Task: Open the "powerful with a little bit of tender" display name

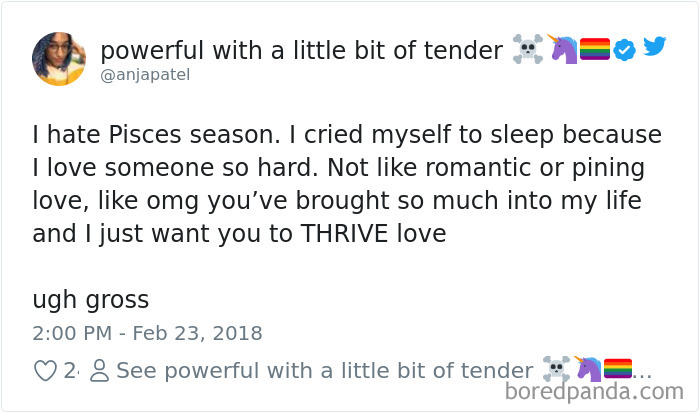Action: coord(302,49)
